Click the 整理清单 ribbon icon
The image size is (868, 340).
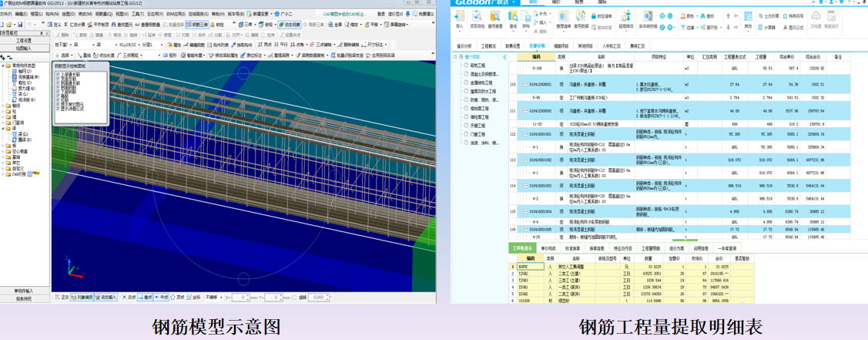pos(564,21)
